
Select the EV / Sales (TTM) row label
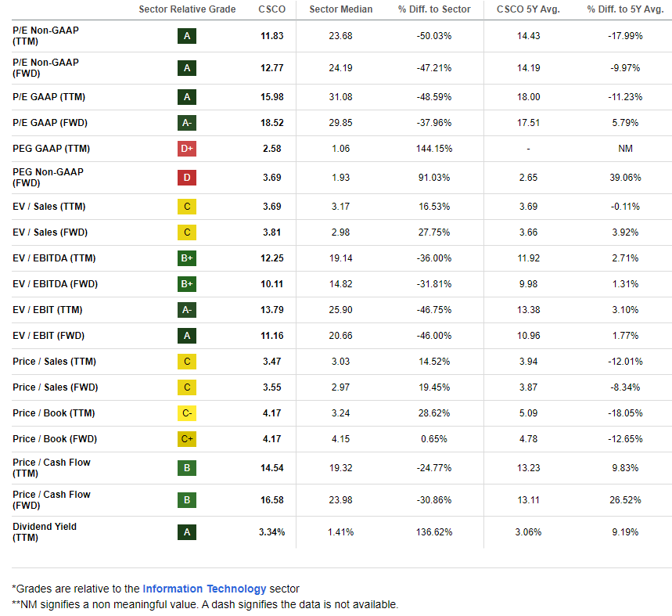point(49,207)
